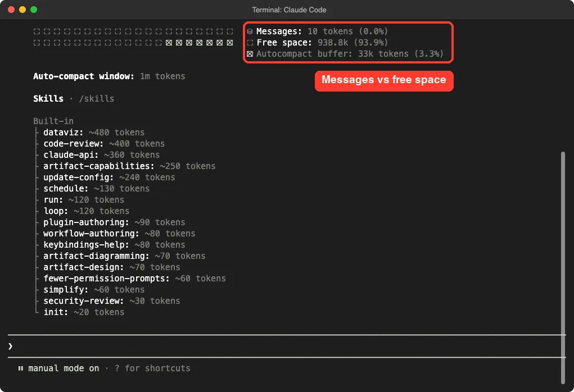Screen dimensions: 574x392
Task: Click the Autocompact buffer crossed box icon
Action: tap(250, 54)
